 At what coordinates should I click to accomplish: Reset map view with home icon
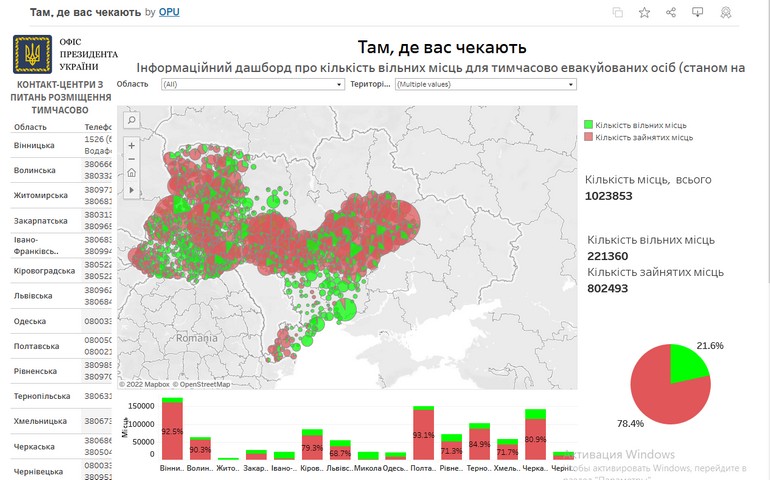(132, 173)
